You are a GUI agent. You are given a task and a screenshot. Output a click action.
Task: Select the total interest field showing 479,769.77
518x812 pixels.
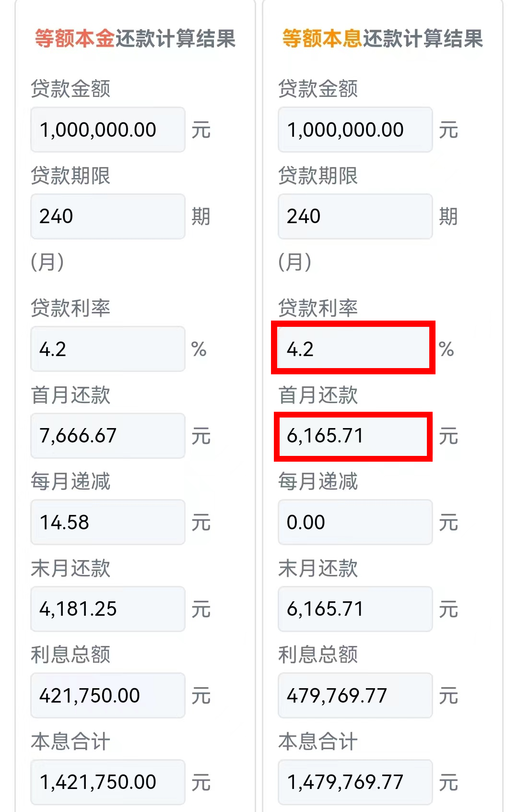pos(355,695)
